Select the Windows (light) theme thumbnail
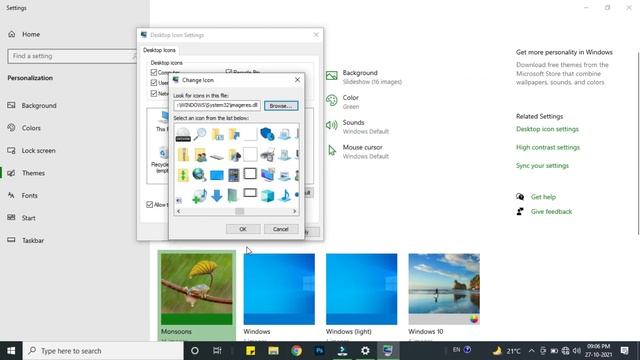 click(362, 289)
